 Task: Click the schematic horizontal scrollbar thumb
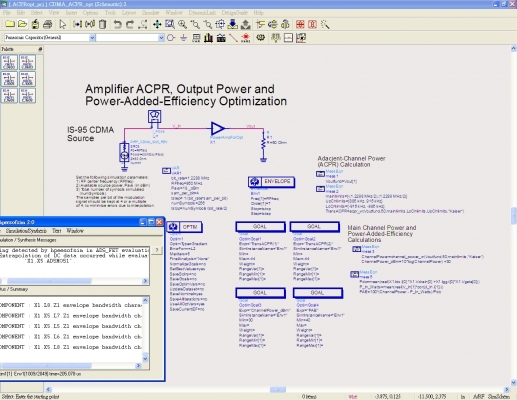click(x=278, y=389)
